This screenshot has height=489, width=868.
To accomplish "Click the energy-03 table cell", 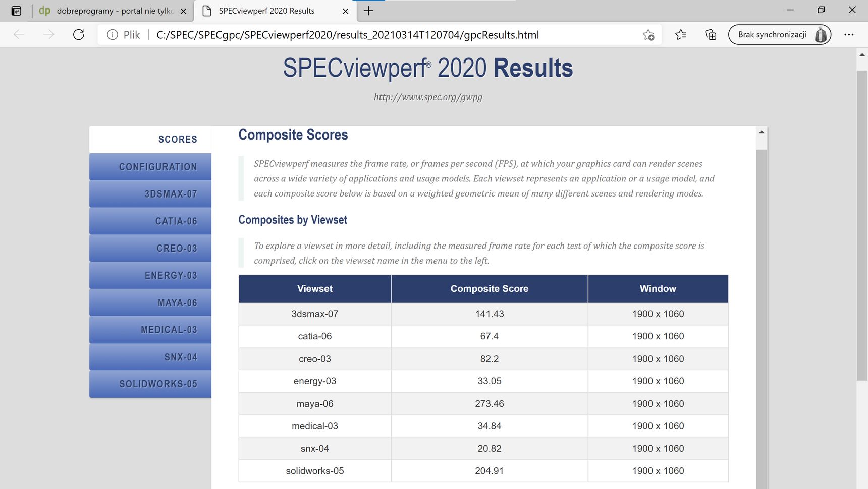I will click(x=315, y=381).
